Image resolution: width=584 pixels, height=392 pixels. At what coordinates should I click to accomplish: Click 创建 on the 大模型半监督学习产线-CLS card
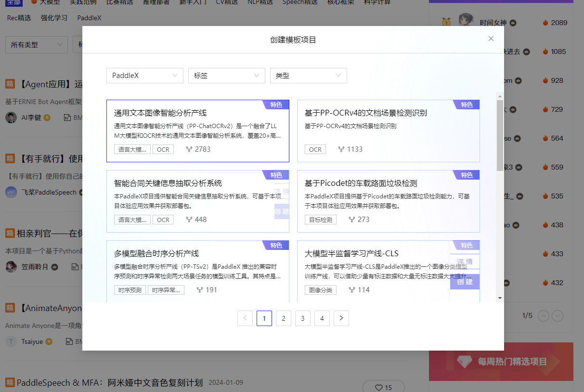point(465,282)
